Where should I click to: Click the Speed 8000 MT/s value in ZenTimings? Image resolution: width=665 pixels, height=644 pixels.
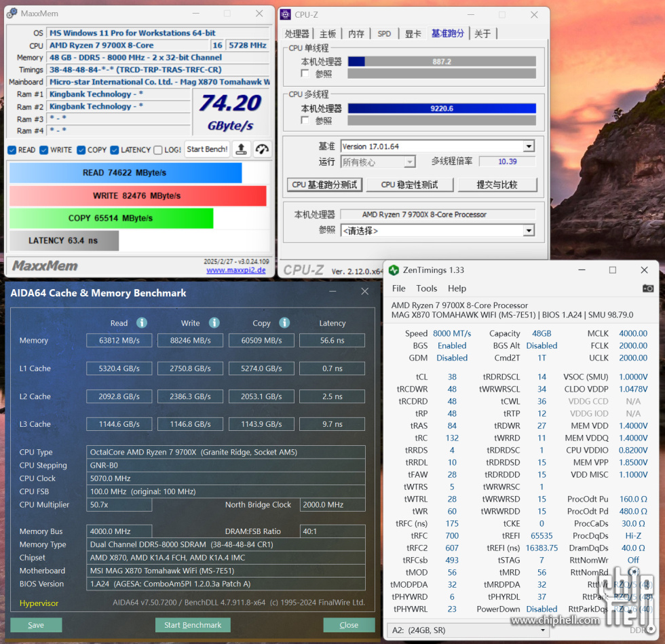(x=452, y=333)
